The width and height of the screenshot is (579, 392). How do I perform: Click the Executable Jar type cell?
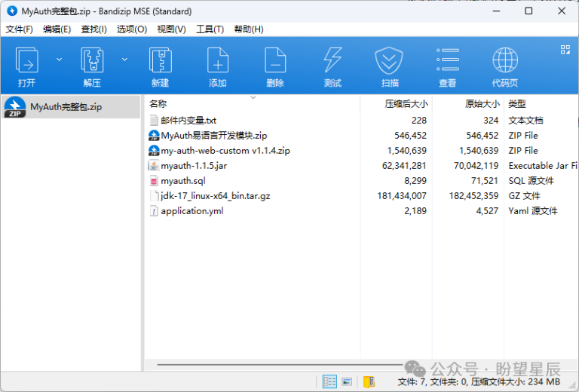[543, 166]
